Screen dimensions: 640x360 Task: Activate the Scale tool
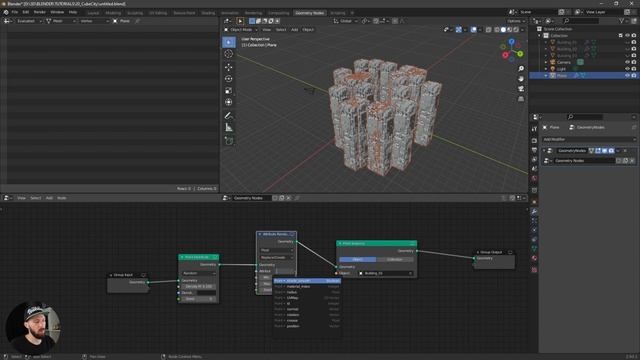[229, 91]
